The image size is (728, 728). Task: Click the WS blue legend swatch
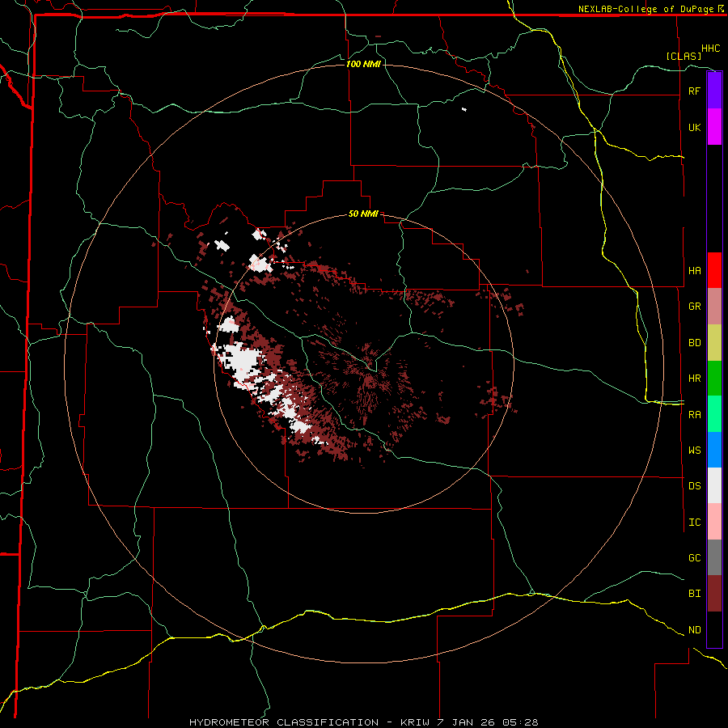[x=714, y=450]
